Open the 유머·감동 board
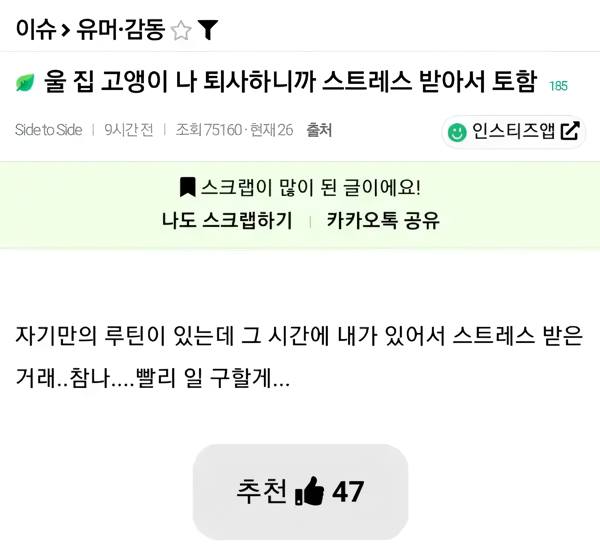Viewport: 600px width, 556px height. coord(121,30)
